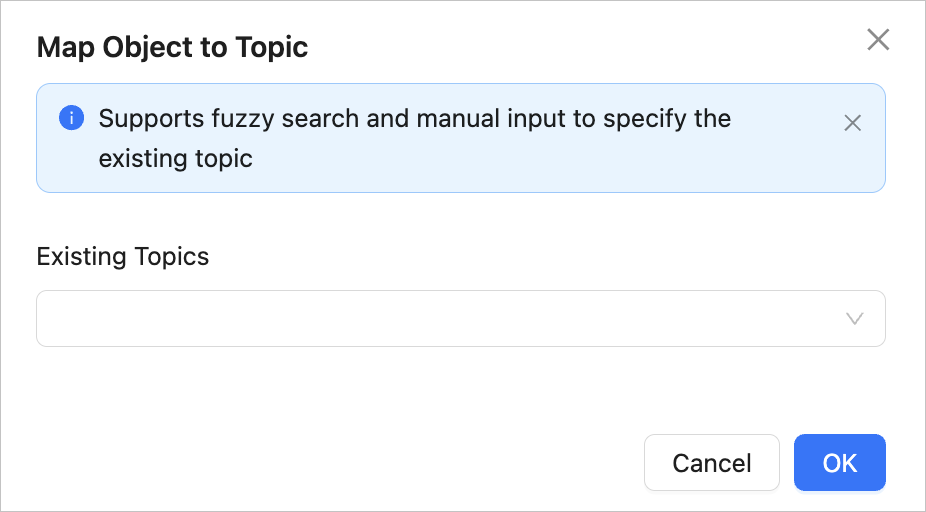Confirm the mapping with OK
926x512 pixels.
pos(839,463)
